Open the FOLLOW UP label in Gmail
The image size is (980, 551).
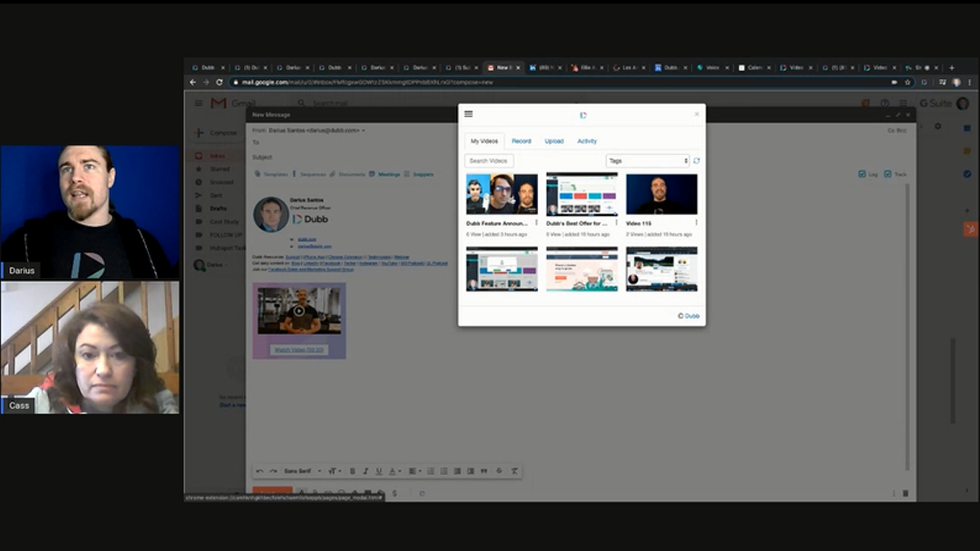pos(225,235)
